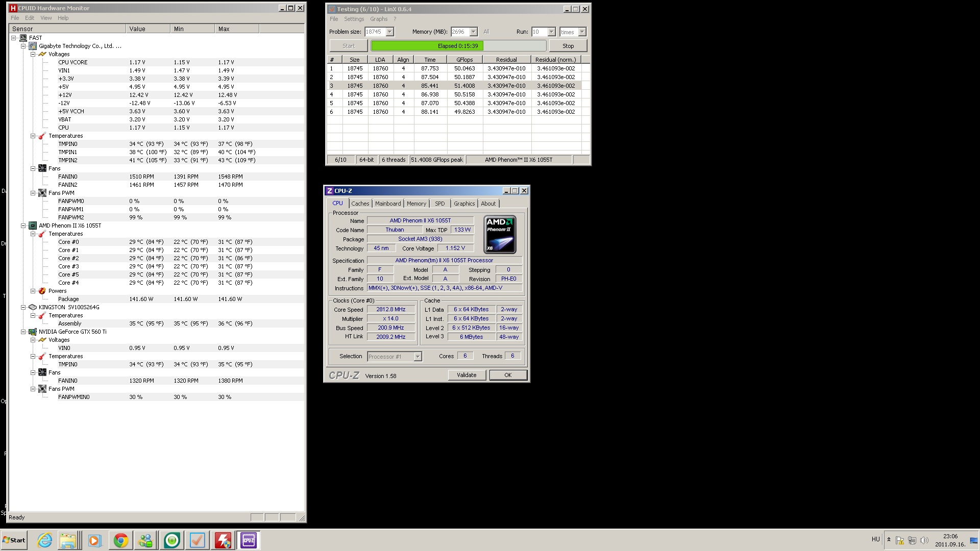This screenshot has height=551, width=980.
Task: Select the FAST computer node icon
Action: (x=23, y=38)
